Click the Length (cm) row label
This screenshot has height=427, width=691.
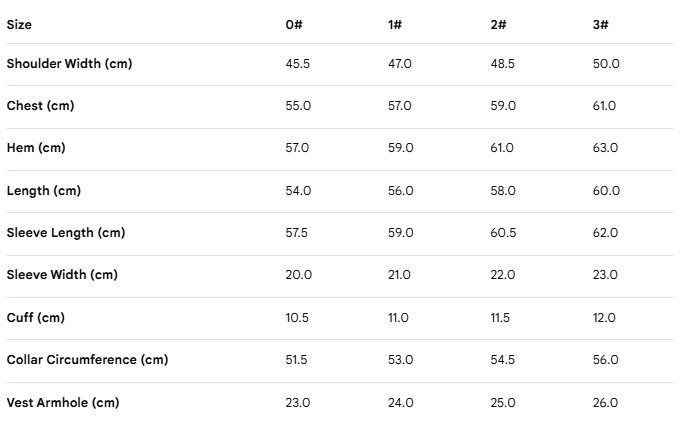[x=44, y=191]
